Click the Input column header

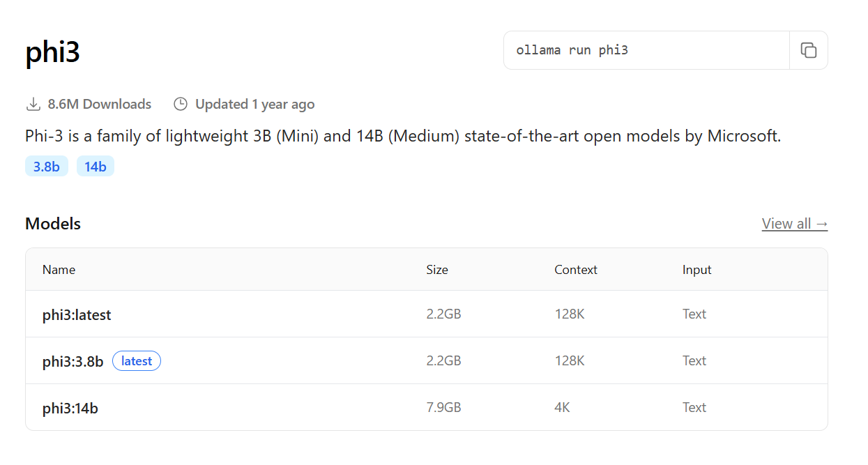pos(697,270)
